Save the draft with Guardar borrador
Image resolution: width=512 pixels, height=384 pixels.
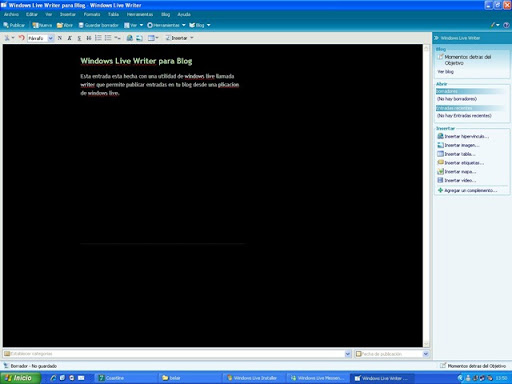tap(99, 25)
